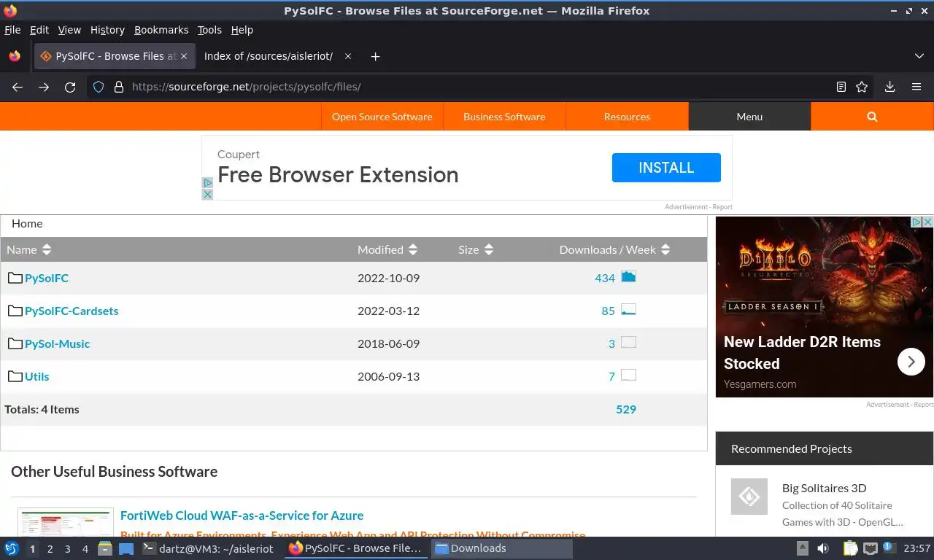Open the History menu

107,30
